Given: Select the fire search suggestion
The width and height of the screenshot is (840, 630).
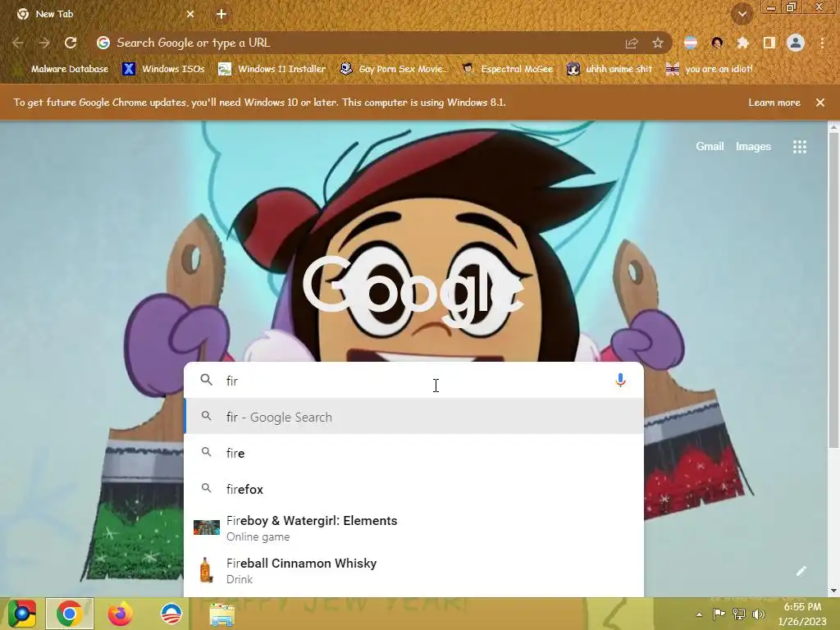Looking at the screenshot, I should pyautogui.click(x=413, y=453).
